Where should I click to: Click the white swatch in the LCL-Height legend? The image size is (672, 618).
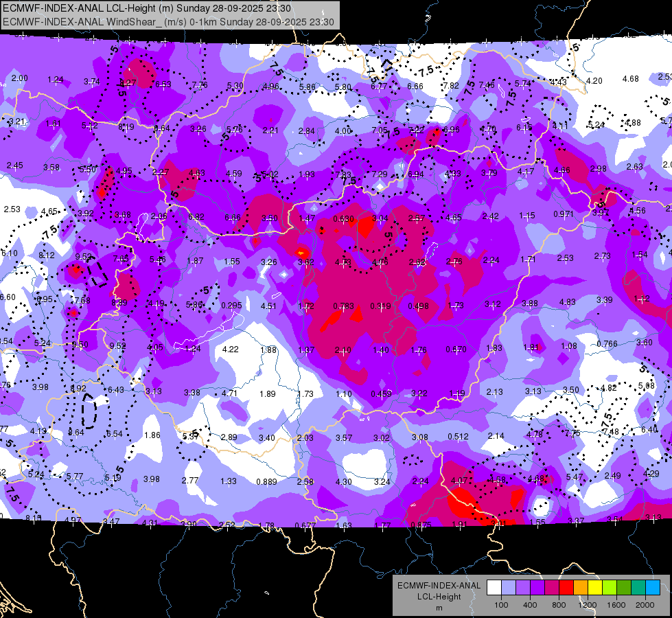(494, 588)
